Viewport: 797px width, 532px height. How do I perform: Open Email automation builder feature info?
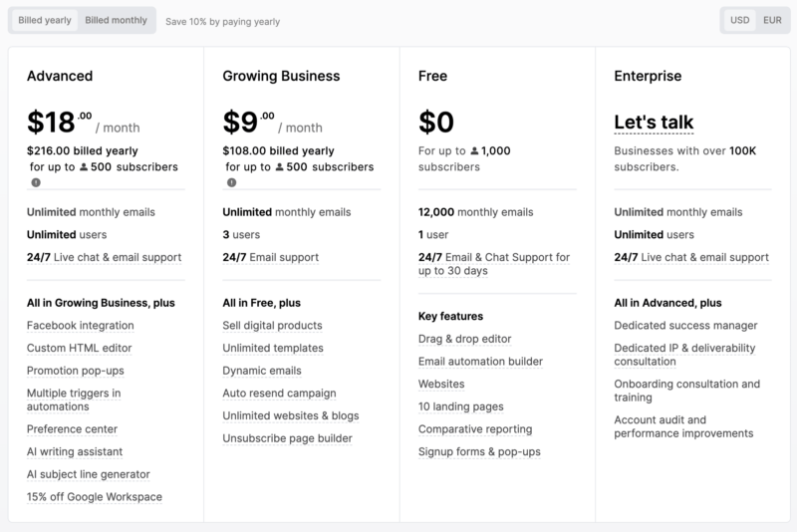coord(479,362)
